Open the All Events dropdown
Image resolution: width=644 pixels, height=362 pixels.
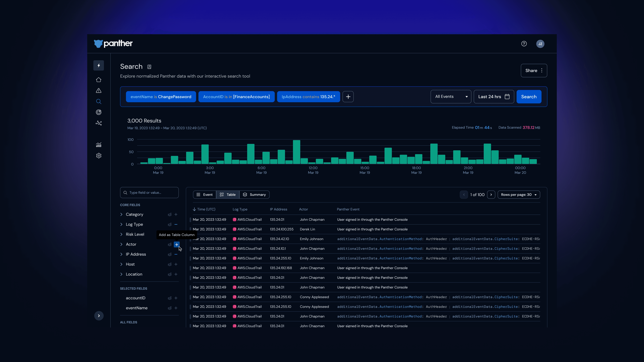pos(450,97)
